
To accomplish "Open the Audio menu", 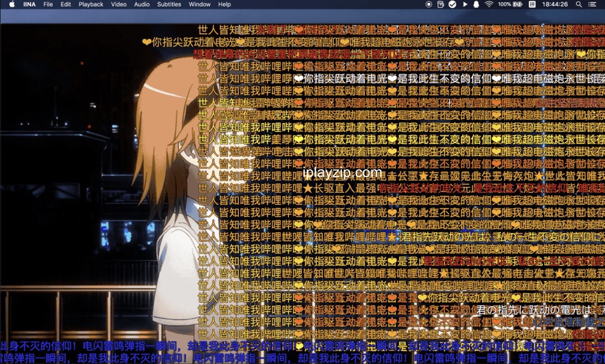I will pyautogui.click(x=142, y=4).
